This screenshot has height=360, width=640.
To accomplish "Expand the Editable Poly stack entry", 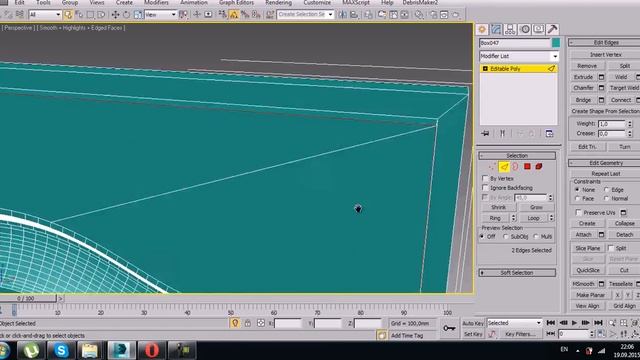I will [x=485, y=69].
